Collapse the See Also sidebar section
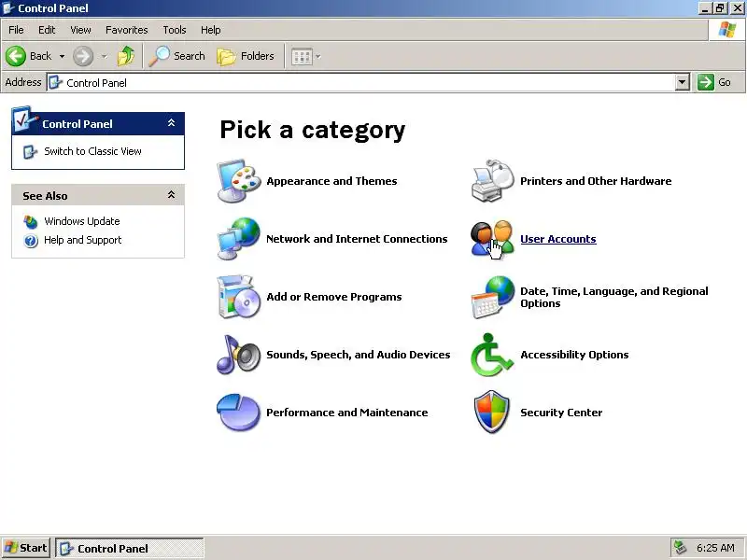Image resolution: width=747 pixels, height=560 pixels. pos(171,195)
